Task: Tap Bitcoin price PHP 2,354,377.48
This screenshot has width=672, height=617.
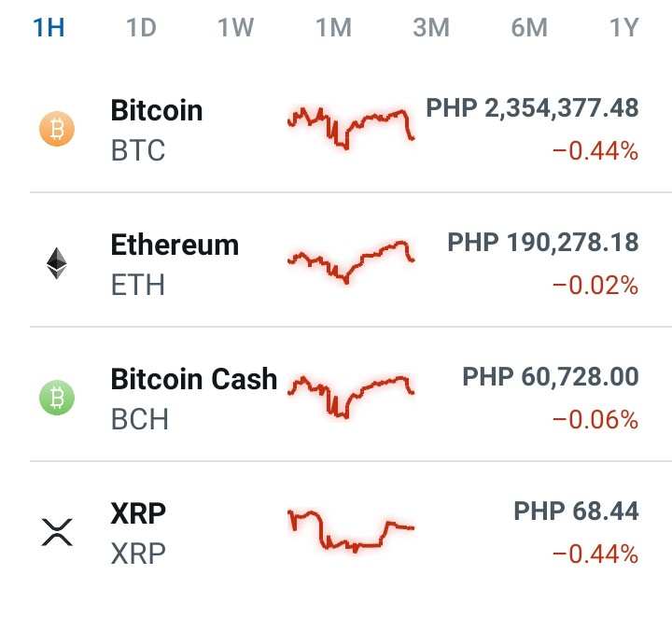Action: click(532, 108)
